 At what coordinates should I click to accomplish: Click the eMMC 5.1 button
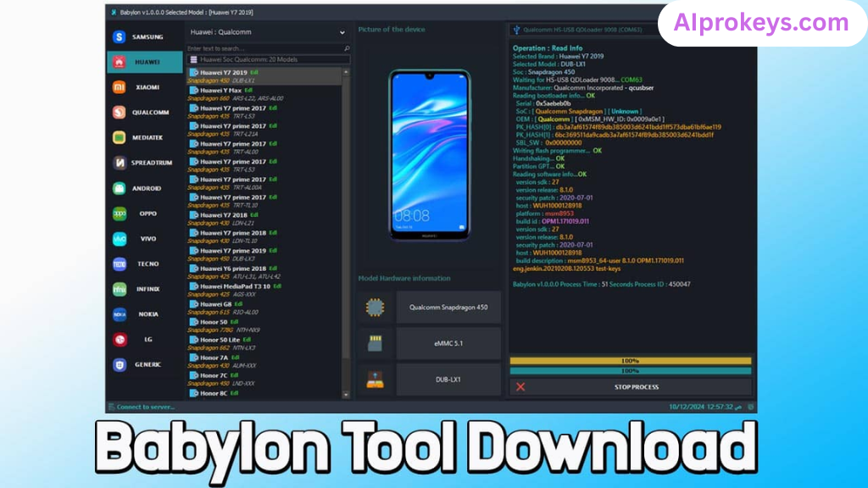pyautogui.click(x=448, y=343)
